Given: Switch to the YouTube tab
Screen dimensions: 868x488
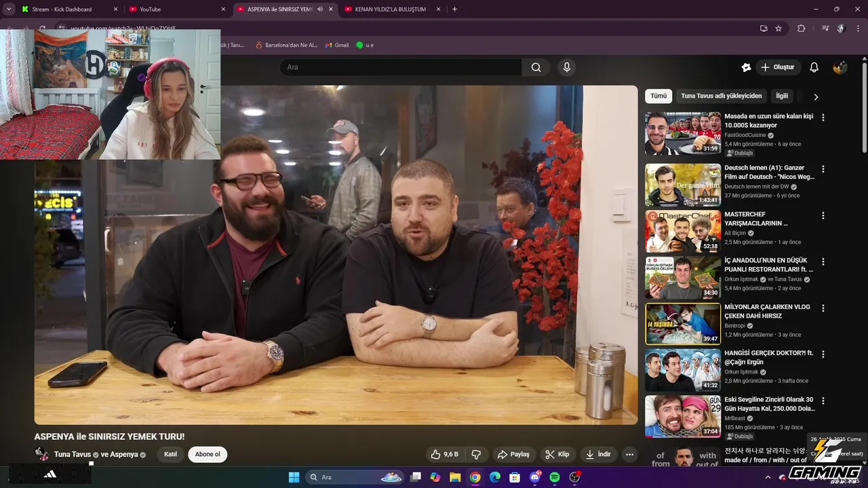Looking at the screenshot, I should 178,9.
